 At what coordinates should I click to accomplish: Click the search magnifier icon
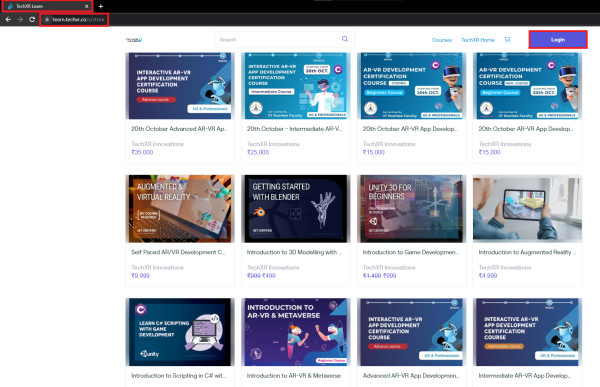point(345,39)
